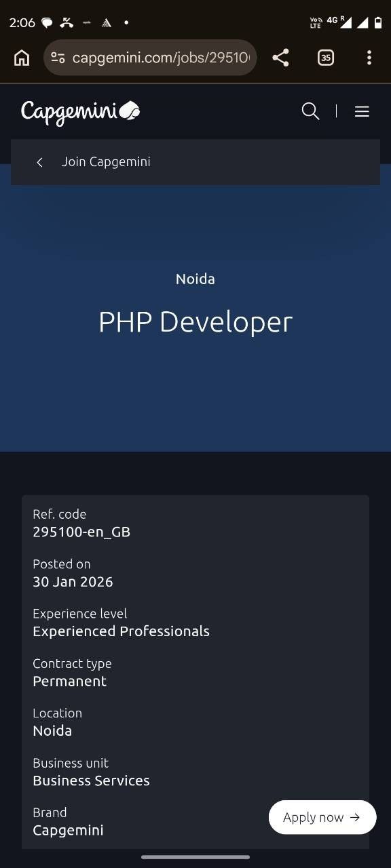Image resolution: width=391 pixels, height=868 pixels.
Task: Tap the capgemini.com URL address field
Action: point(161,58)
